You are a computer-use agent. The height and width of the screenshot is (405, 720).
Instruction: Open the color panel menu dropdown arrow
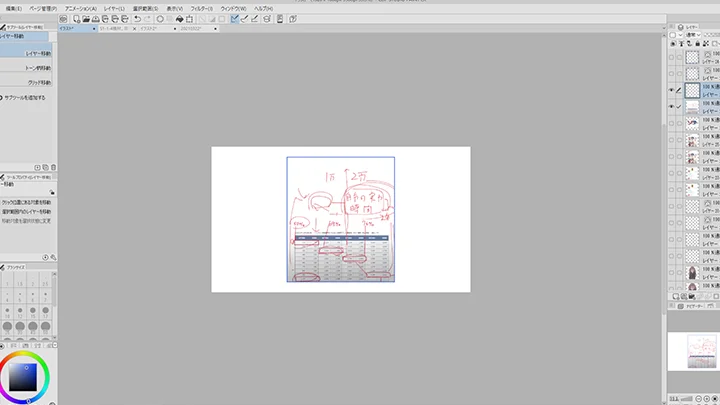point(55,345)
